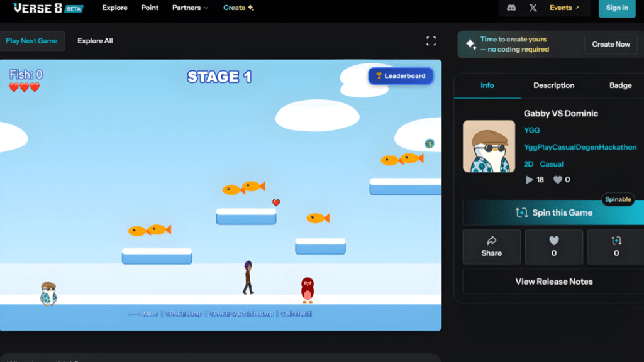Screen dimensions: 644x362
Task: Click Spin this Game button
Action: (553, 212)
